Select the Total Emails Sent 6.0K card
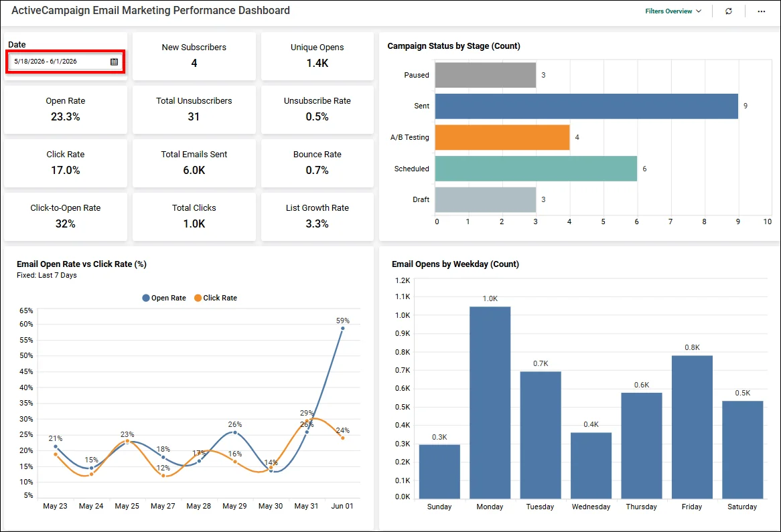Viewport: 781px width, 532px height. pyautogui.click(x=194, y=163)
